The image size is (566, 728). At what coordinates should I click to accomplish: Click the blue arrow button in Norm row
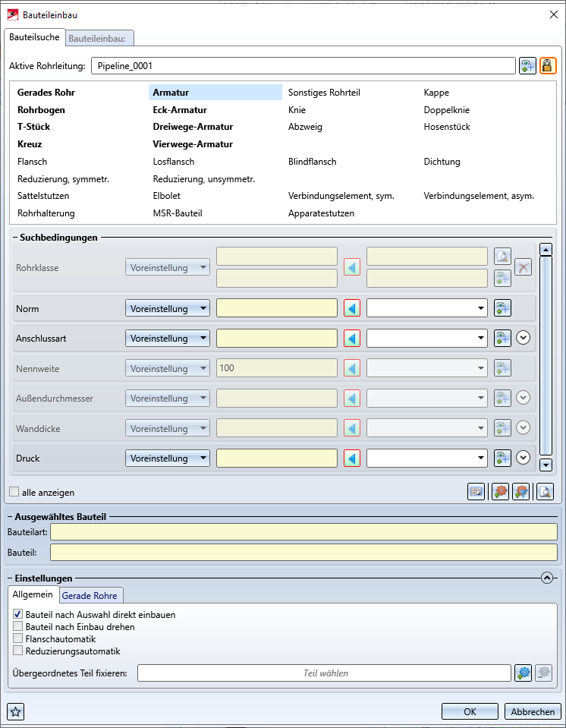point(352,308)
